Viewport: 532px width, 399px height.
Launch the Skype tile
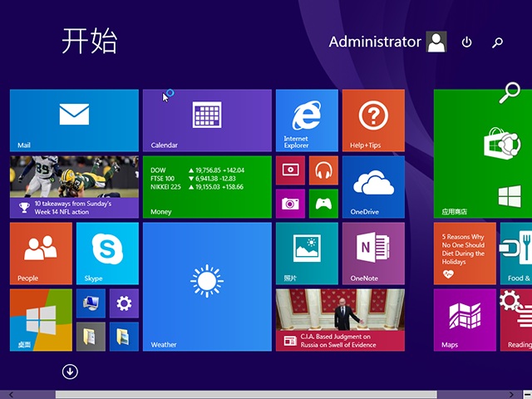(x=107, y=254)
